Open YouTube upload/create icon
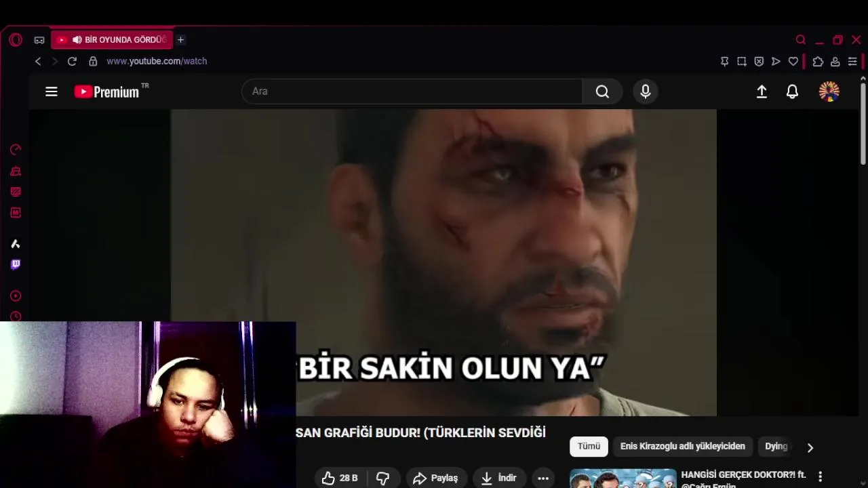Viewport: 868px width, 488px height. point(762,91)
